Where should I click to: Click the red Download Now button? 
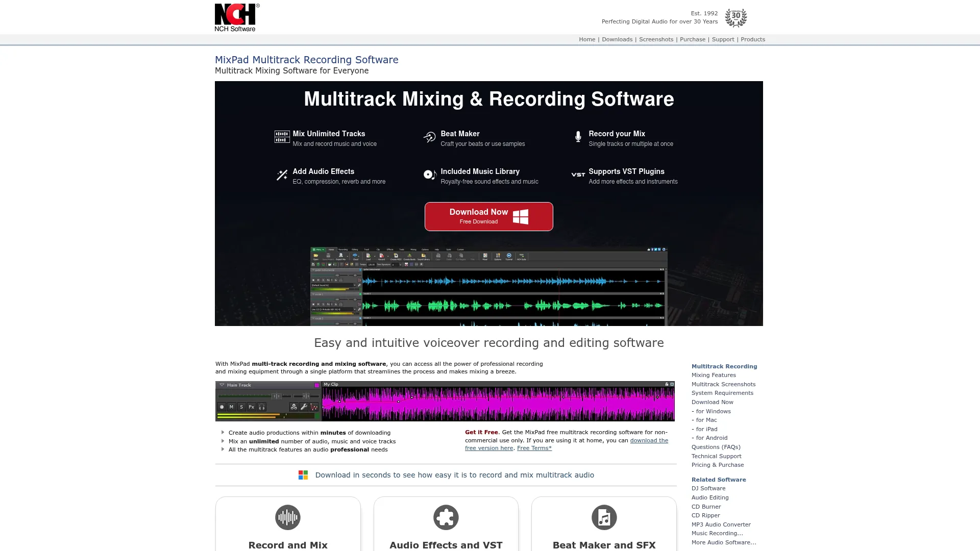(x=488, y=216)
